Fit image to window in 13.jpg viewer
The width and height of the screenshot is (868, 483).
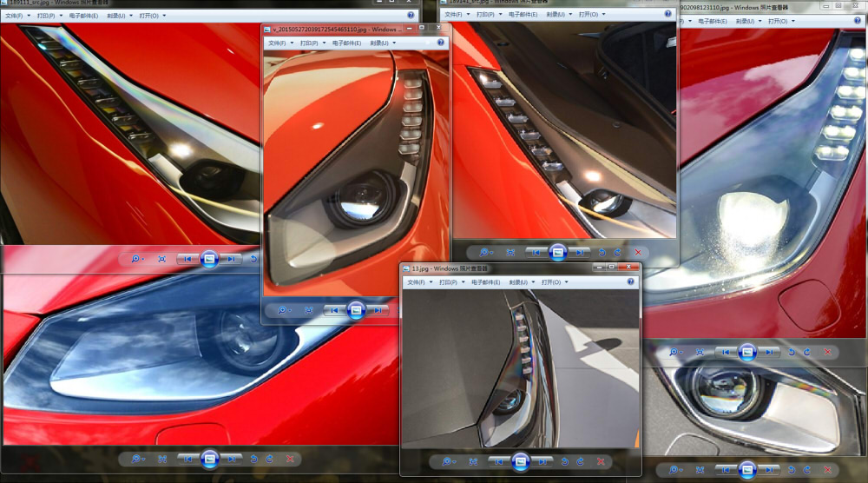coord(473,461)
